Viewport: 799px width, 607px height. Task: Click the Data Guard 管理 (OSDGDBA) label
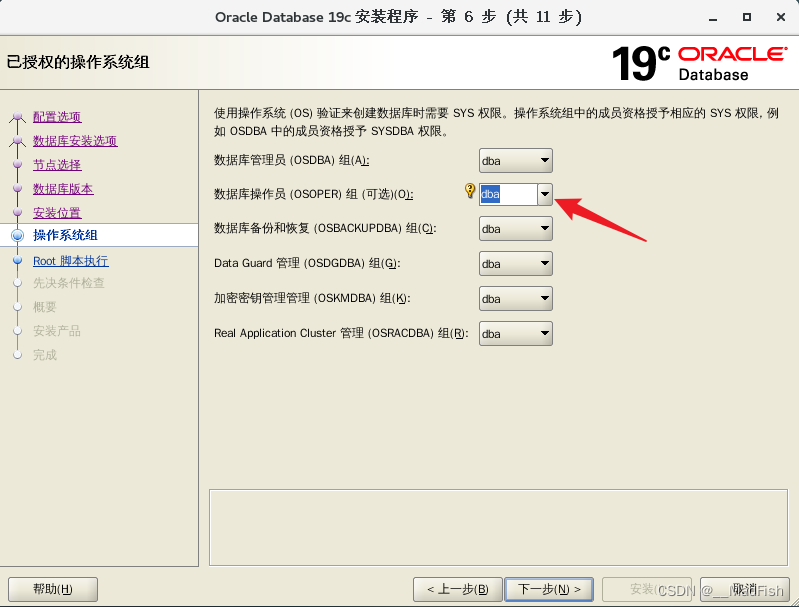307,263
